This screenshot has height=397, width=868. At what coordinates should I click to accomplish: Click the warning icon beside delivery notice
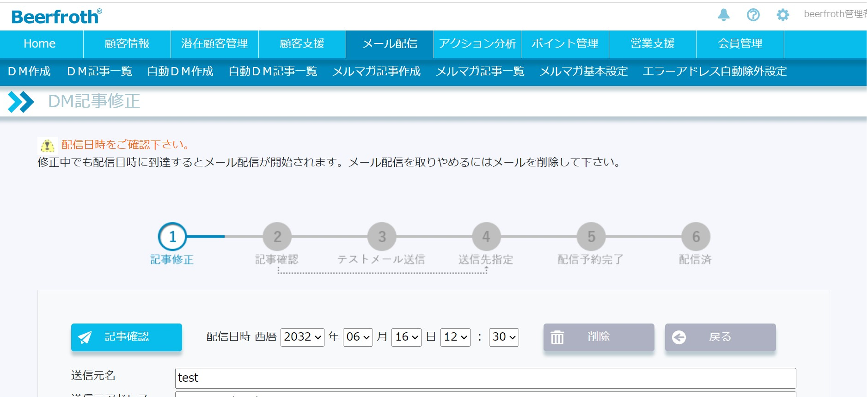click(47, 146)
